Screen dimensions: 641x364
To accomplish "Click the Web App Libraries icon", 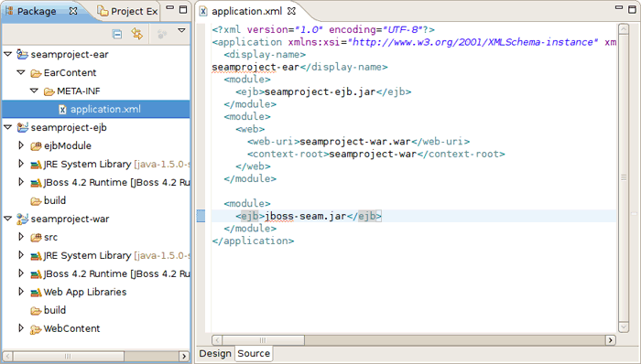I will pos(36,292).
